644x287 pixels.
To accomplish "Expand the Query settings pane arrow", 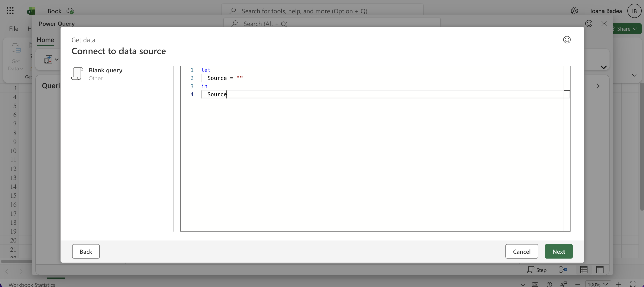I will click(x=598, y=86).
